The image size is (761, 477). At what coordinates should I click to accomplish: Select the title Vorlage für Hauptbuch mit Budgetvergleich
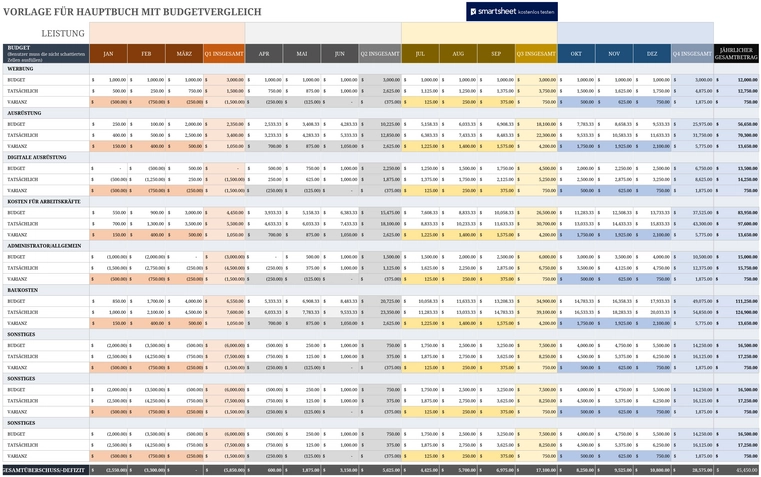click(132, 12)
